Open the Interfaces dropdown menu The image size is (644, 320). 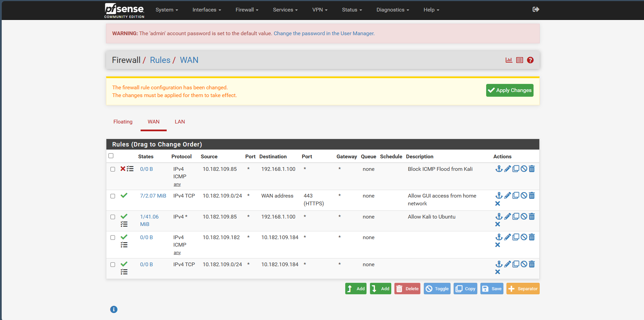coord(207,10)
